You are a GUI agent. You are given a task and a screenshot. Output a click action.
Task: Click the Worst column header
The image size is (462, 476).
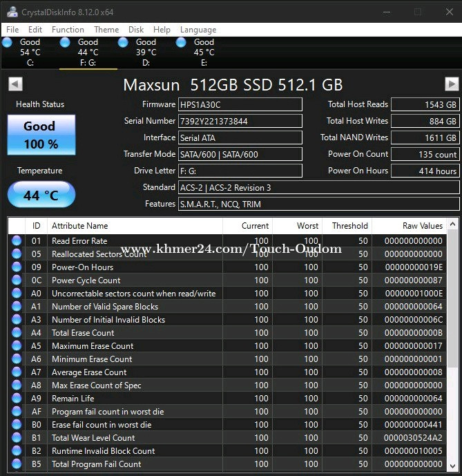pos(297,225)
